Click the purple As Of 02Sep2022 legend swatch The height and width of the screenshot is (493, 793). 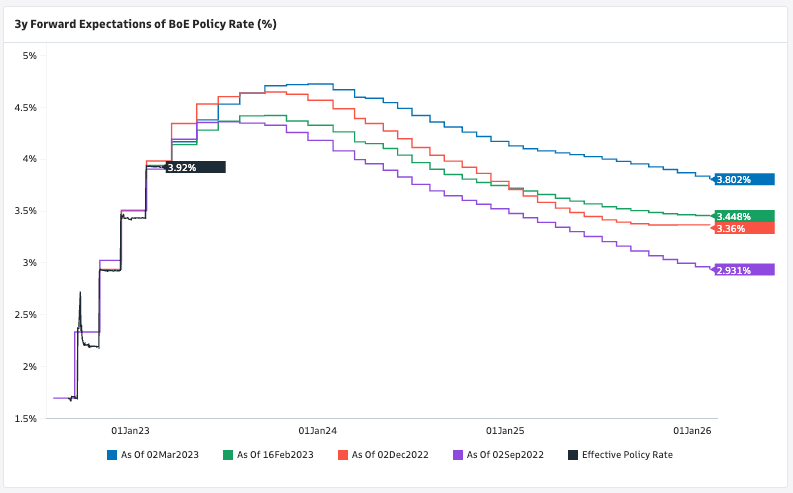[458, 455]
